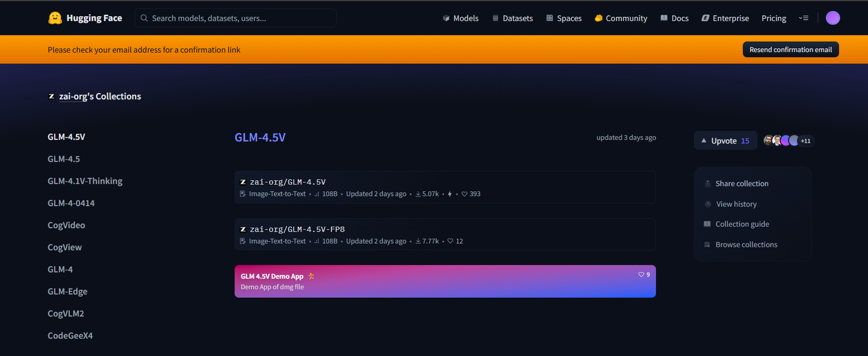Click the Models cube icon
The width and height of the screenshot is (868, 356).
coord(446,18)
